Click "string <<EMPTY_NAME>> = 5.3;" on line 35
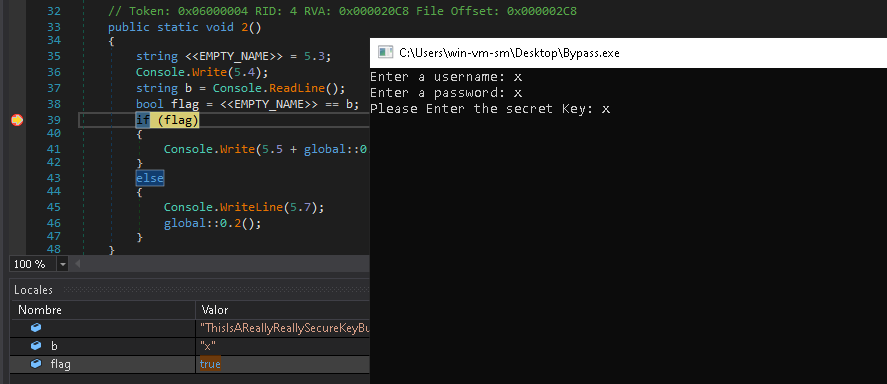Image resolution: width=887 pixels, height=384 pixels. 233,56
